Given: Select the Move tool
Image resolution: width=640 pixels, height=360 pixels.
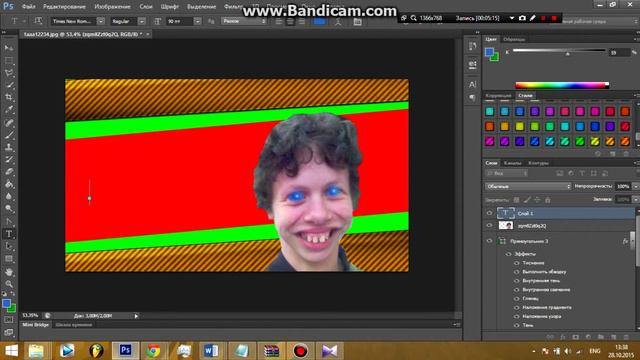Looking at the screenshot, I should (x=9, y=48).
